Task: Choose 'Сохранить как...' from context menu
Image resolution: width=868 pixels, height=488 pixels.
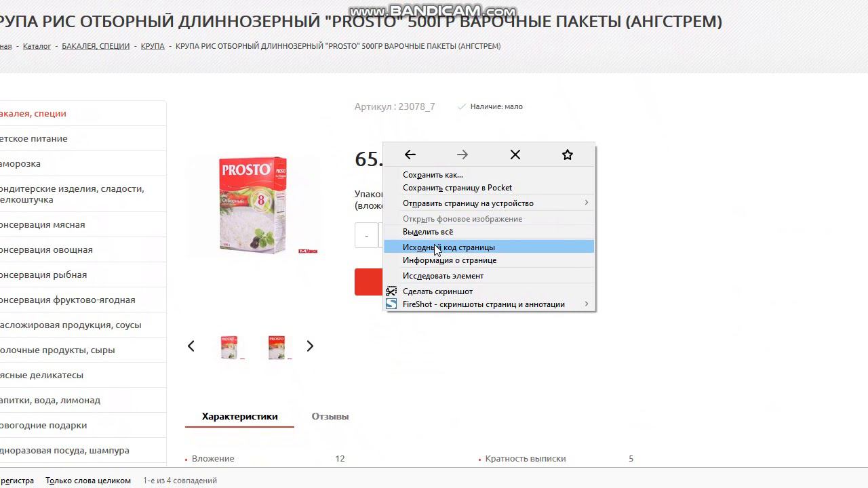Action: click(489, 175)
